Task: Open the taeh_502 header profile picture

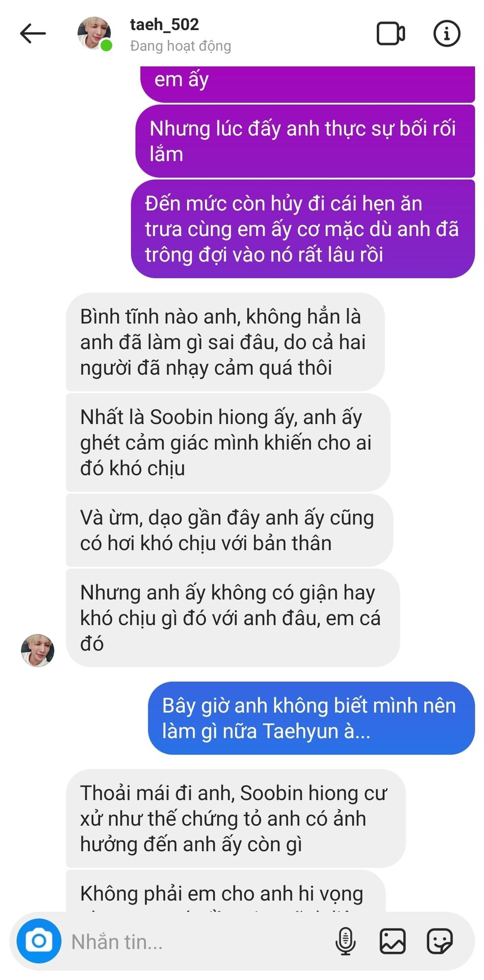Action: click(x=94, y=34)
